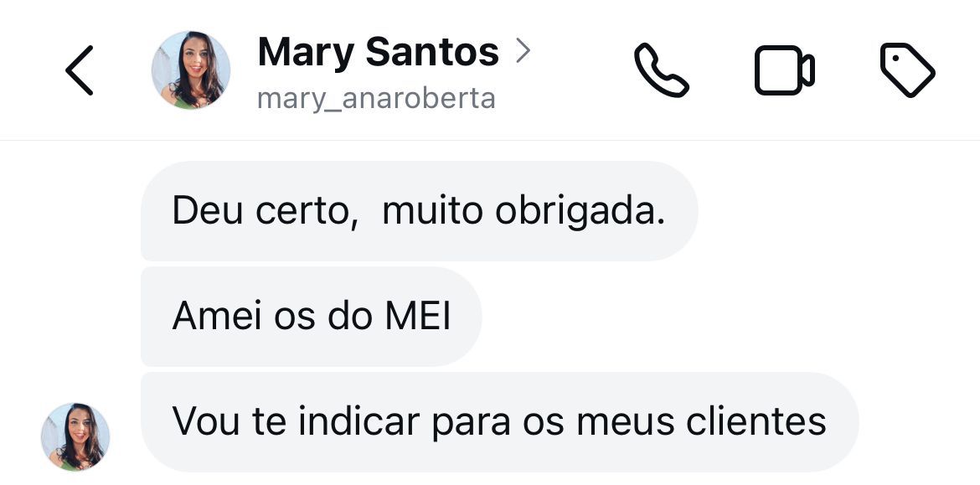The width and height of the screenshot is (980, 485).
Task: Start a video call from the header
Action: (784, 70)
